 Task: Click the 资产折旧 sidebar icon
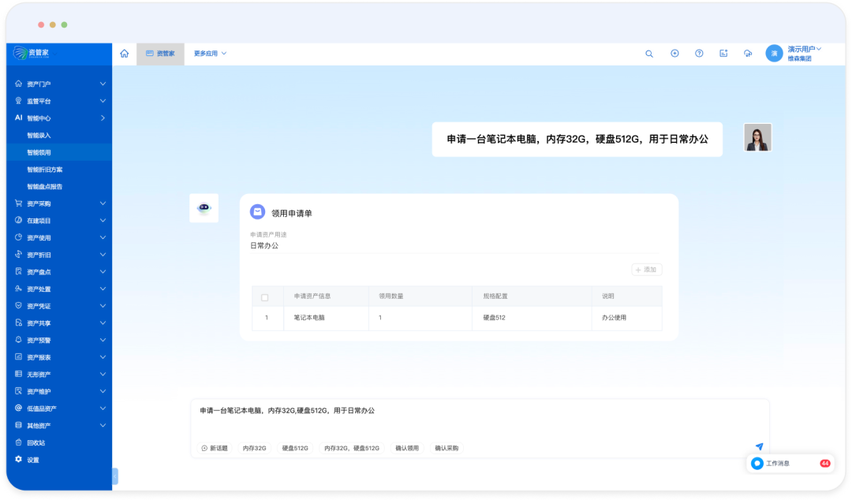click(x=18, y=254)
